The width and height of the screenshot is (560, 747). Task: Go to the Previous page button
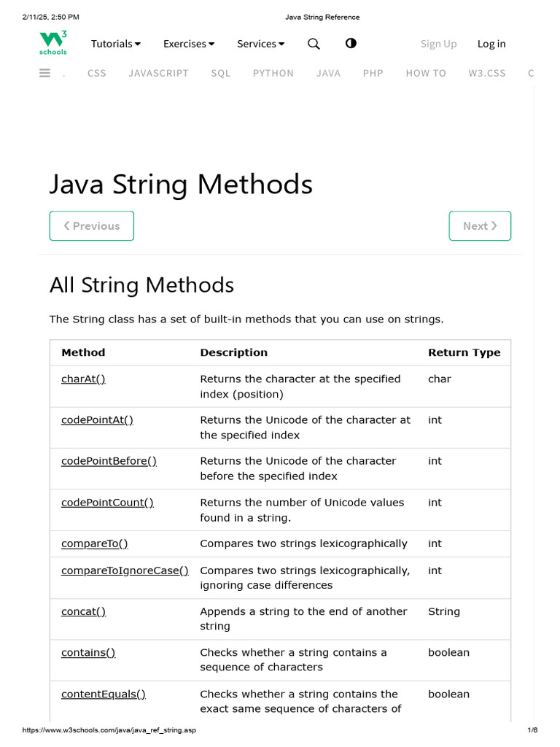92,225
